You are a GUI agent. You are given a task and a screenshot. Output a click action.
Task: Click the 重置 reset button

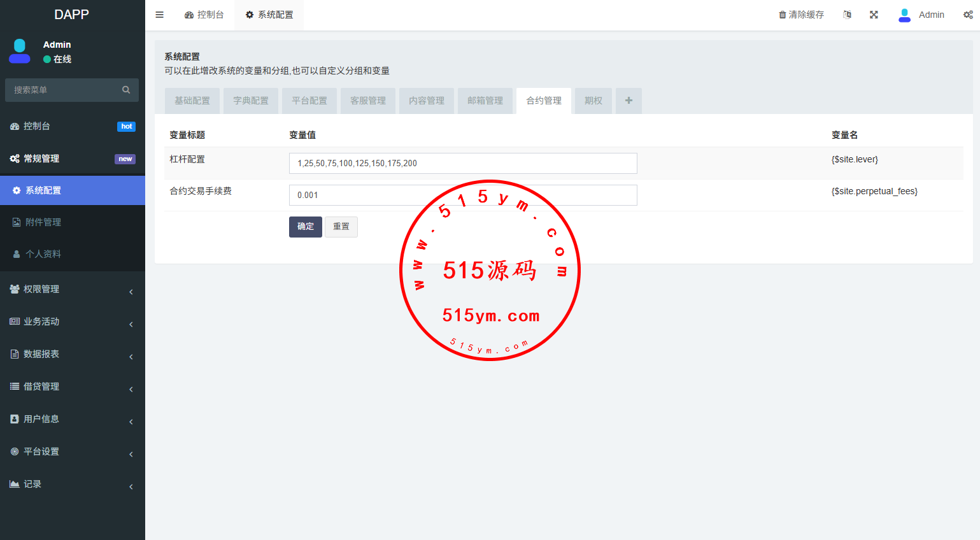point(341,227)
